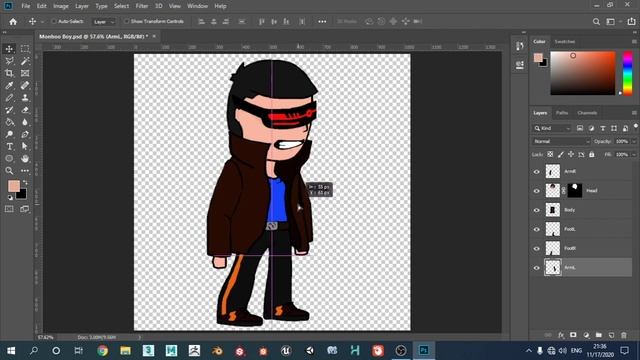The width and height of the screenshot is (640, 360).
Task: Select the Move tool in the toolbox
Action: [9, 49]
